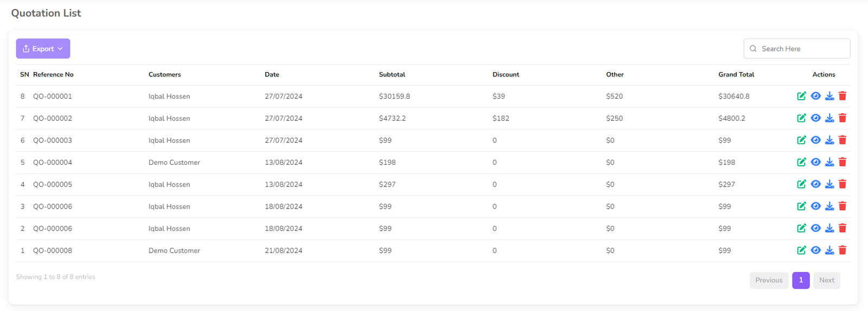The height and width of the screenshot is (311, 868).
Task: Go to page 1 in pagination
Action: (801, 280)
